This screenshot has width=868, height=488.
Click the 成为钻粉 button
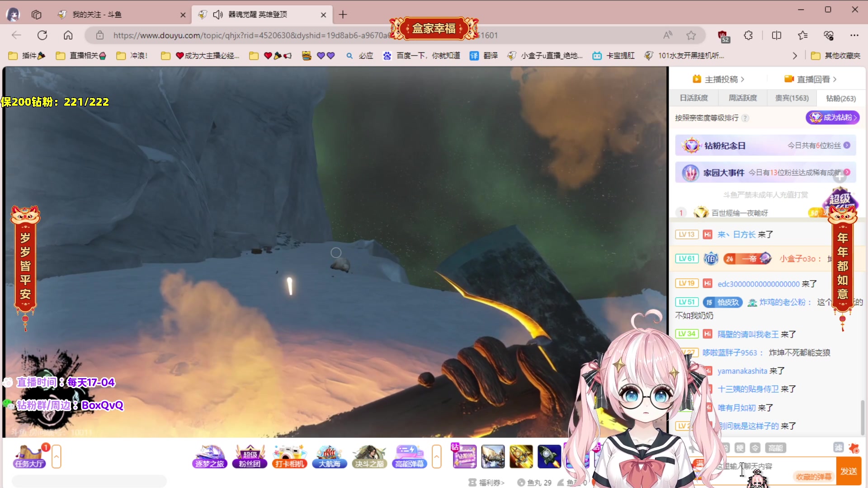coord(832,117)
